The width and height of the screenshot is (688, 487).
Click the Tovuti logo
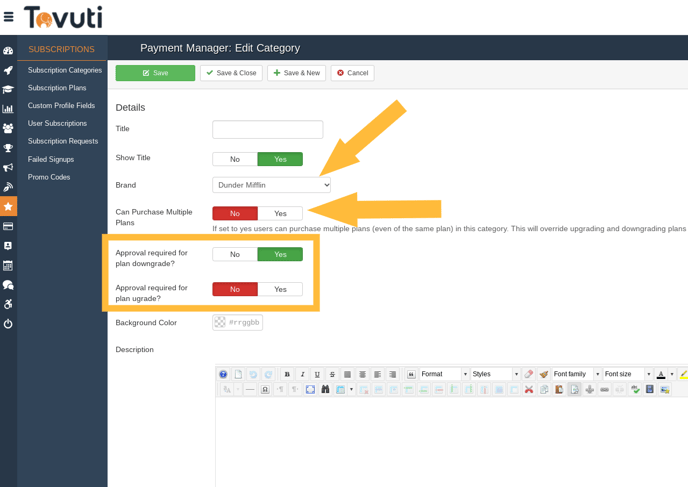pos(63,17)
